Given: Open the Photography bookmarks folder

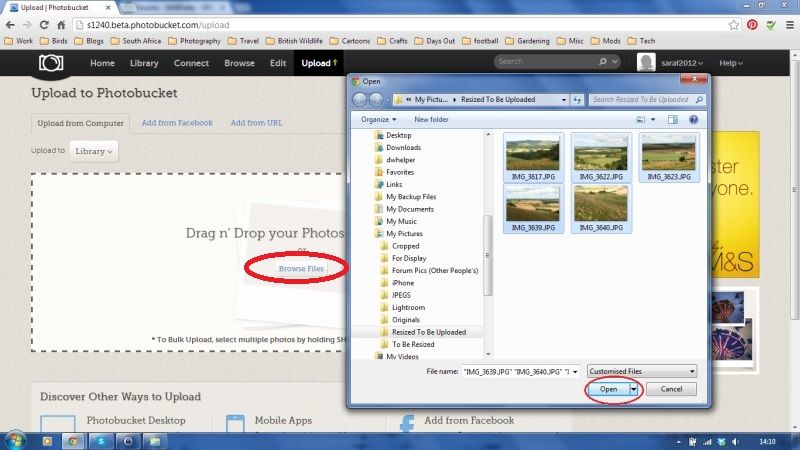Looking at the screenshot, I should coord(194,41).
